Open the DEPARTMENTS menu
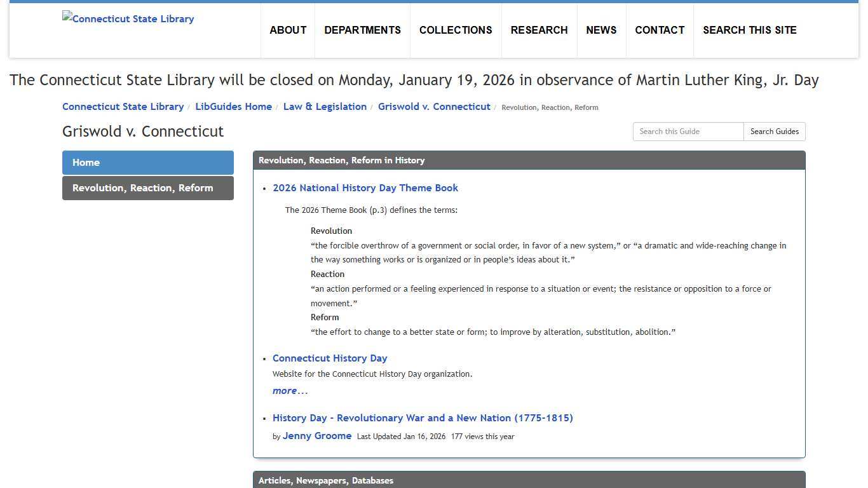This screenshot has height=488, width=868. tap(362, 30)
